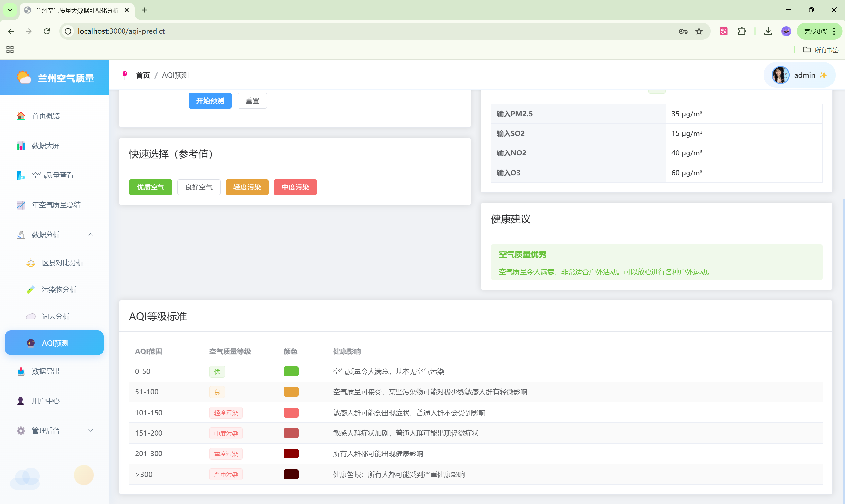Image resolution: width=845 pixels, height=504 pixels.
Task: Click the 年空气质量总结 line chart icon
Action: pos(21,205)
